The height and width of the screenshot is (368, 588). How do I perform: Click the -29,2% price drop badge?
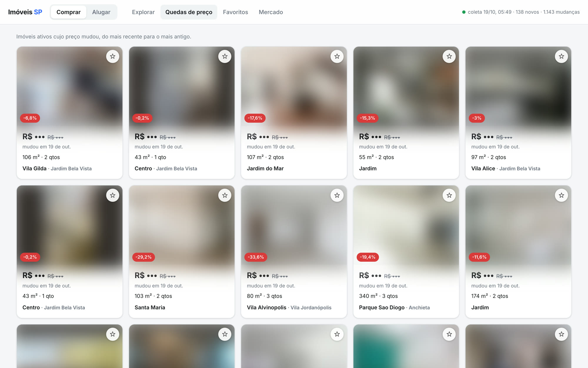tap(143, 257)
